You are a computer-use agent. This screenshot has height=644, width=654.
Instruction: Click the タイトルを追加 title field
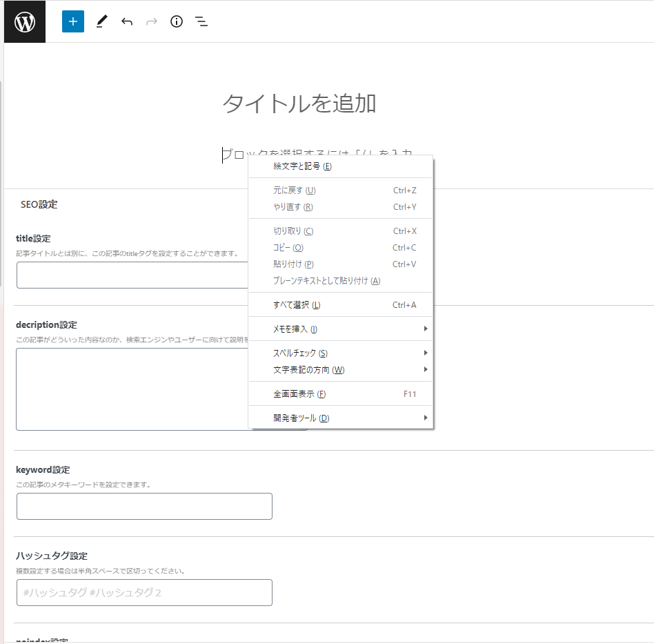pos(299,104)
